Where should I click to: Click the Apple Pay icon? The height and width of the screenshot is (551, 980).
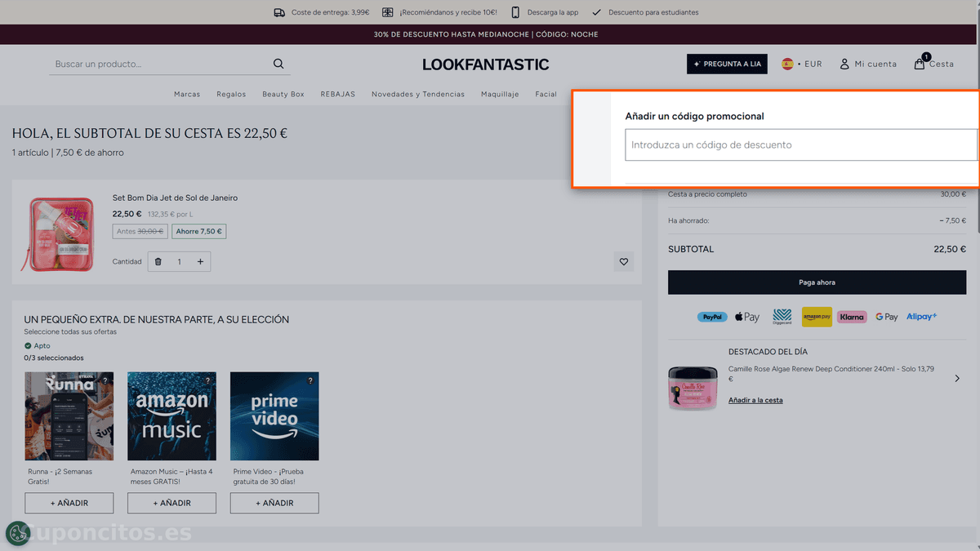(x=747, y=317)
